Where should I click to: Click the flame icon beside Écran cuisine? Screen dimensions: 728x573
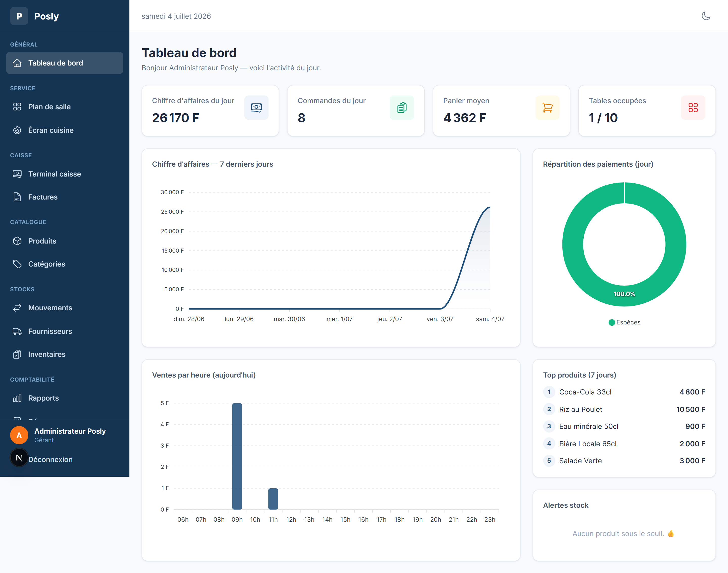click(x=17, y=130)
